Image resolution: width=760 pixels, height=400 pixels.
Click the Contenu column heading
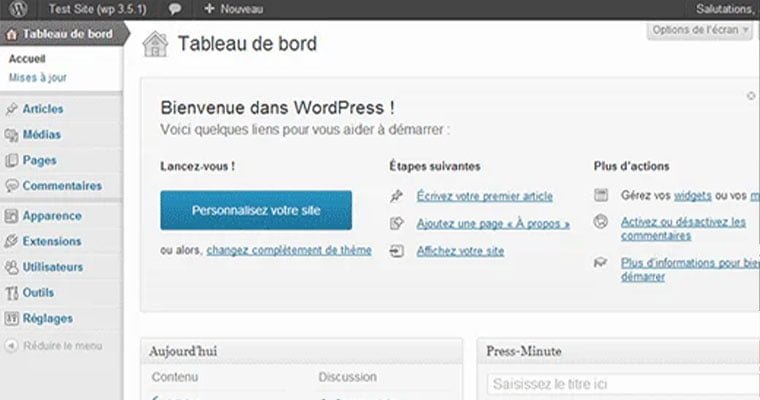click(175, 377)
